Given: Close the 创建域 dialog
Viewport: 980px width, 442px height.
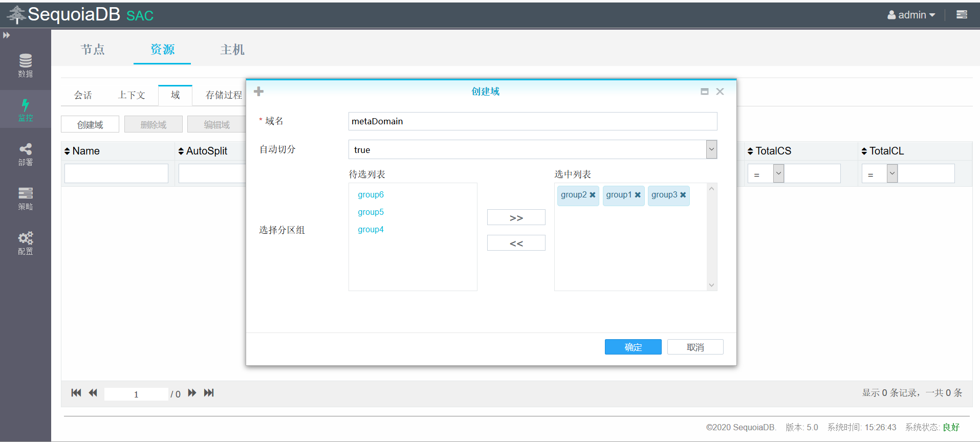Looking at the screenshot, I should pyautogui.click(x=720, y=92).
